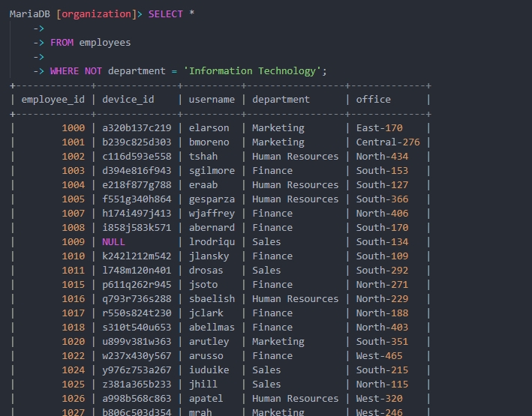Click the username 'bmoreno'

pyautogui.click(x=209, y=142)
